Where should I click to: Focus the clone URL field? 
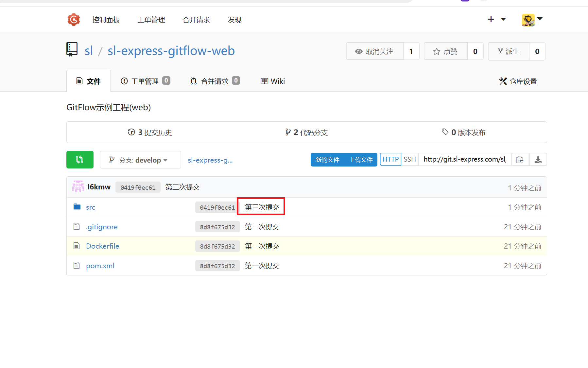pos(465,159)
